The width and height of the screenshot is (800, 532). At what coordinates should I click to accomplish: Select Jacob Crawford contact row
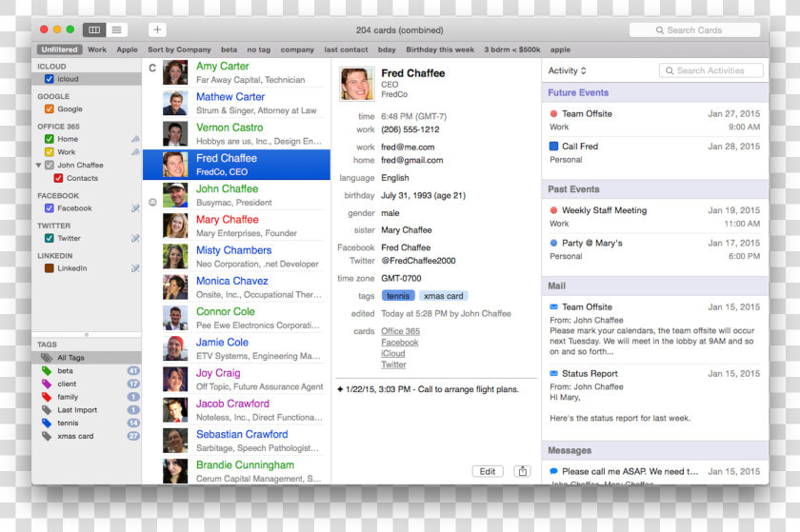[x=237, y=410]
